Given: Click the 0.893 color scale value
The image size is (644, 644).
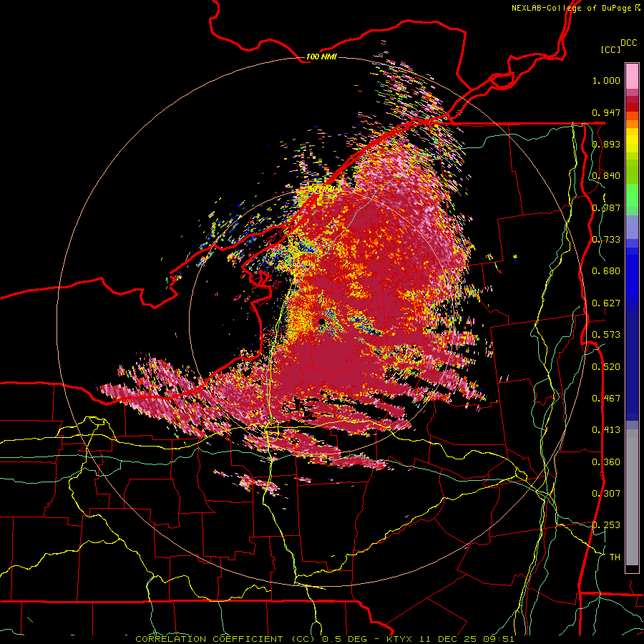Looking at the screenshot, I should [x=606, y=144].
